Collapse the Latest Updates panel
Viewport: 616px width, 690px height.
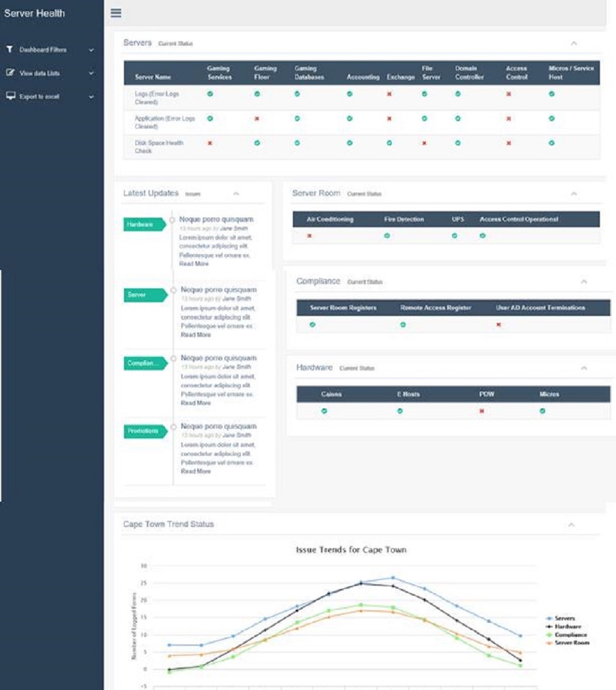[236, 194]
